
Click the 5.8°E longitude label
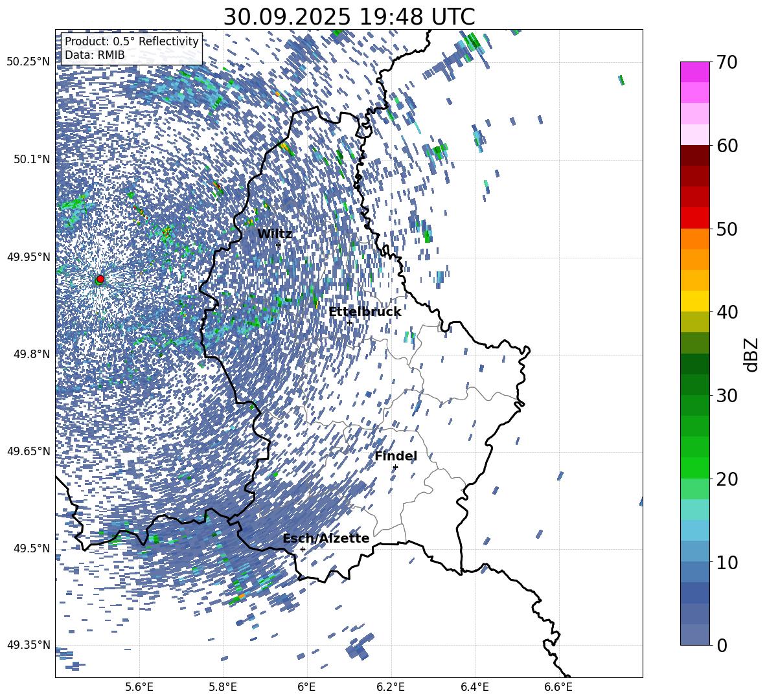[223, 687]
